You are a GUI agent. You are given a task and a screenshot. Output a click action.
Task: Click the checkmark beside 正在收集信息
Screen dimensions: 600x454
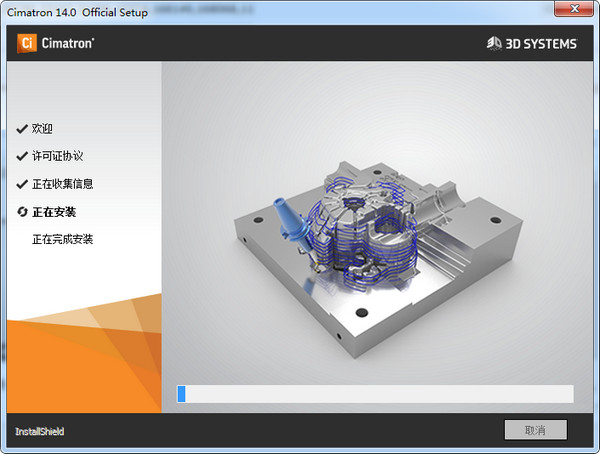click(22, 184)
